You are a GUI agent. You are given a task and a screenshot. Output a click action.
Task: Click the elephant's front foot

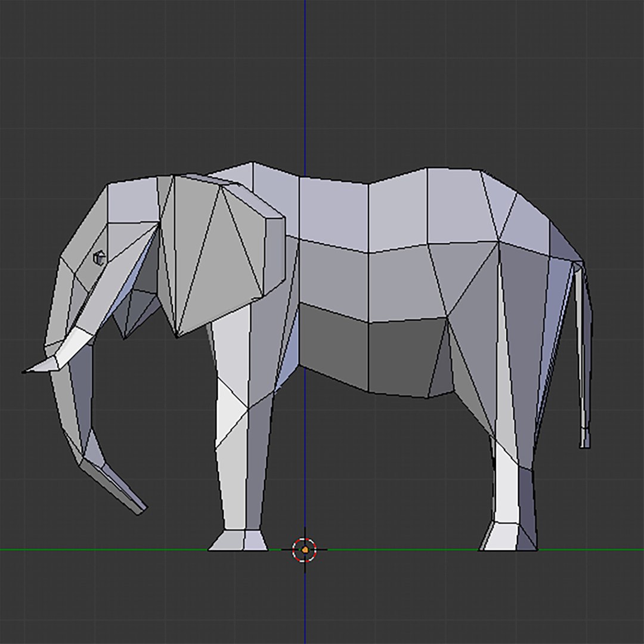(x=238, y=540)
